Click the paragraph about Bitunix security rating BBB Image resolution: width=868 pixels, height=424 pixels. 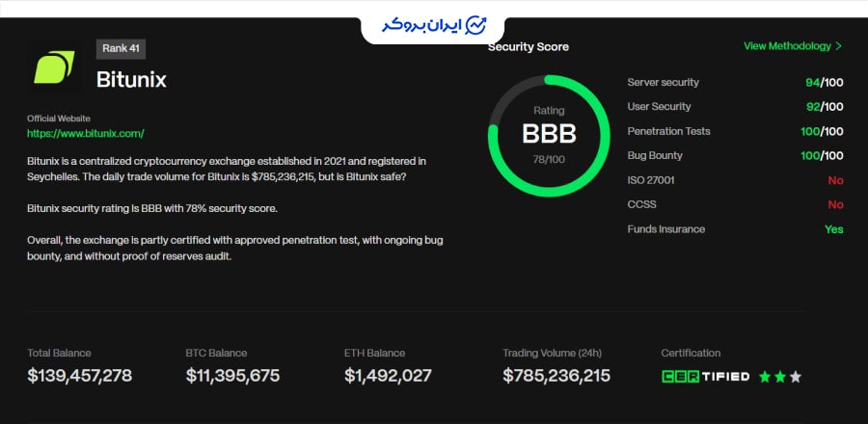152,208
